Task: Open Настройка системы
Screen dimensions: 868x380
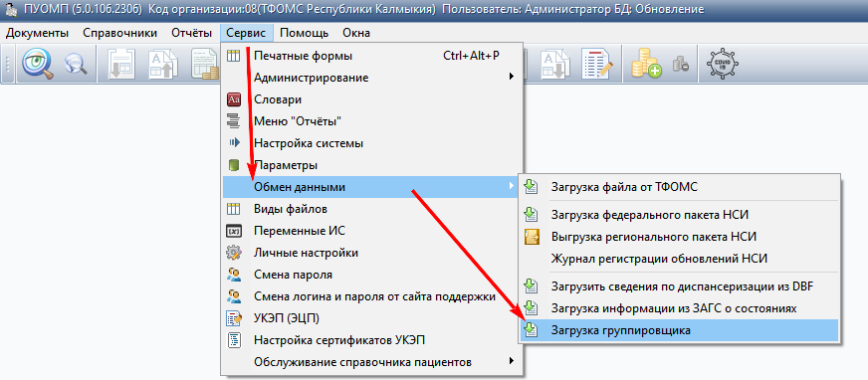Action: coord(372,143)
